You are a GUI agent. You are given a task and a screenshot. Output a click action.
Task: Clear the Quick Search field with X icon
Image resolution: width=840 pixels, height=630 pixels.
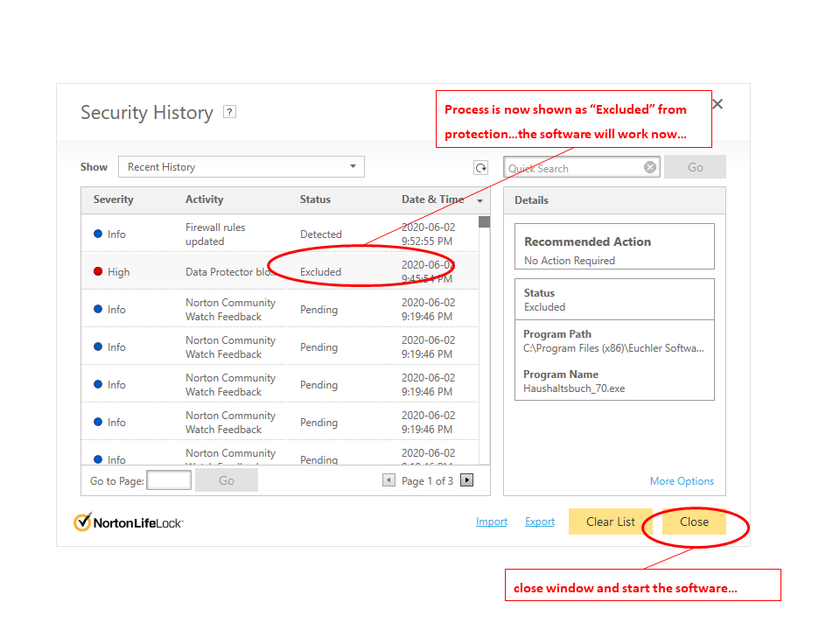click(650, 167)
